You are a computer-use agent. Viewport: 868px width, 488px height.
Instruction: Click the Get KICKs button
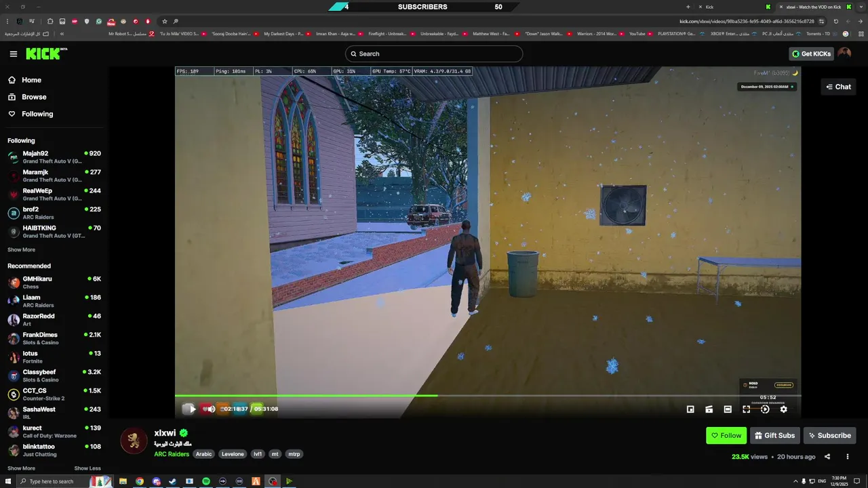coord(811,54)
